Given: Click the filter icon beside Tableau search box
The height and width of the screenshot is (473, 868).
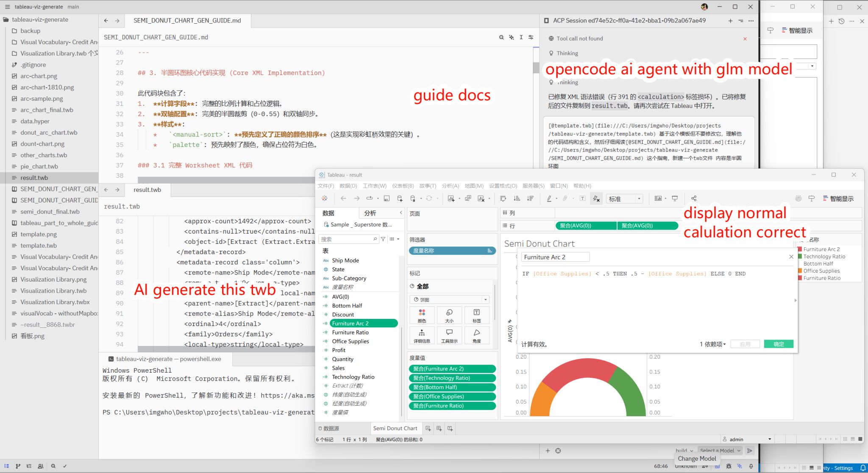Looking at the screenshot, I should 383,239.
